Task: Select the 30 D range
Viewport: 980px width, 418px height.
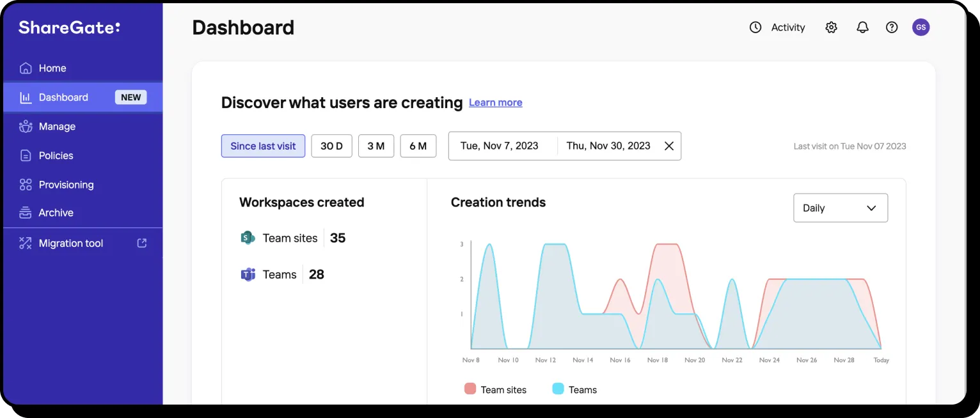Action: coord(331,146)
